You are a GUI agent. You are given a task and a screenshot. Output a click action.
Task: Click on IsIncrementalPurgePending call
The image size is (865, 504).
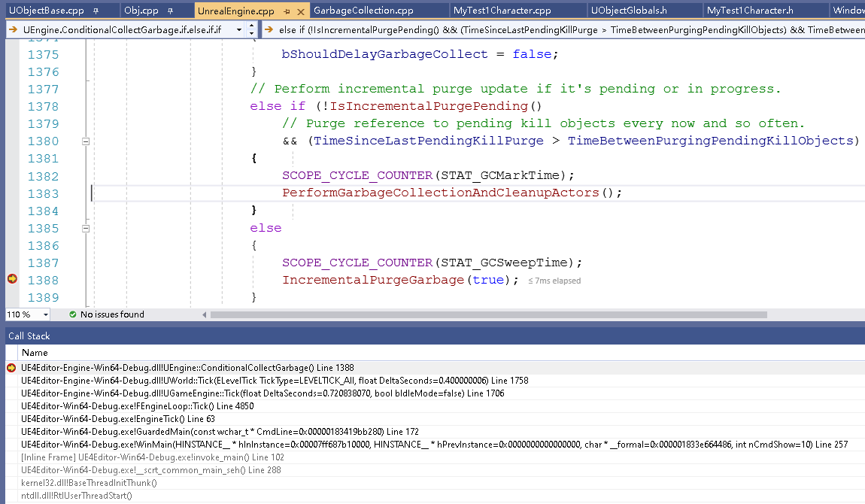429,106
